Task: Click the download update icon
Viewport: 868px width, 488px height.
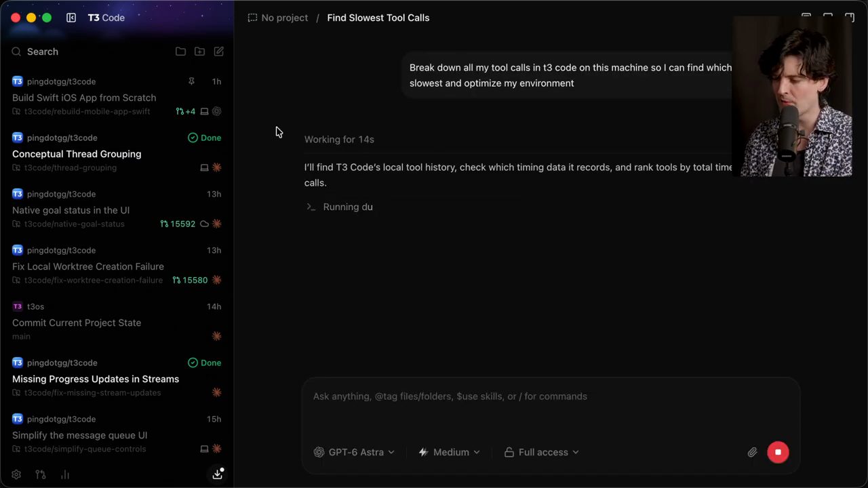Action: pyautogui.click(x=218, y=474)
